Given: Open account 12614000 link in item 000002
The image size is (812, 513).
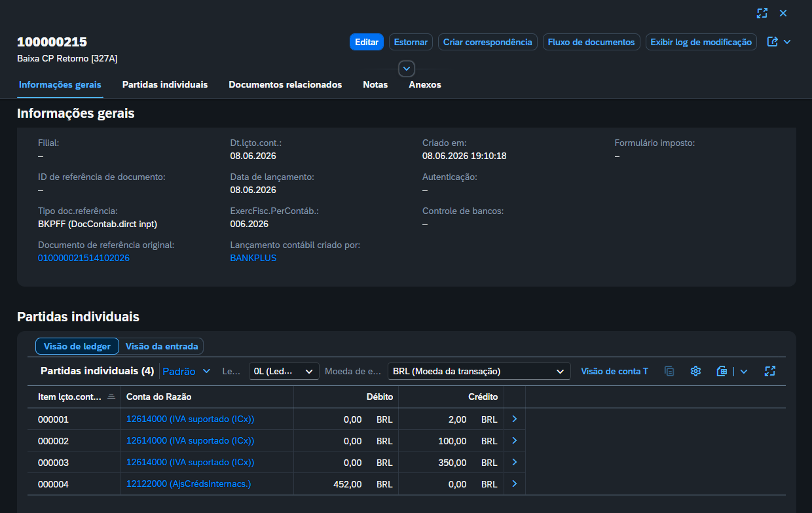Looking at the screenshot, I should [190, 441].
